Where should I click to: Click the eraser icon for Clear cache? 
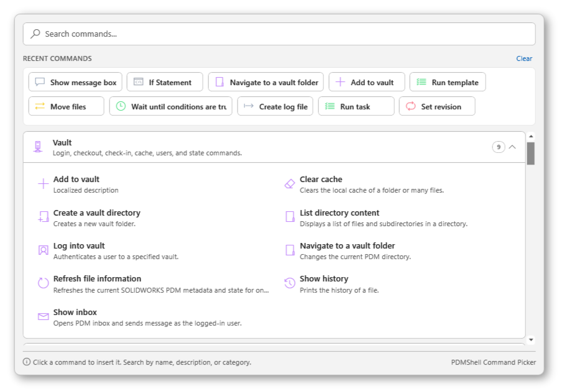click(x=290, y=184)
